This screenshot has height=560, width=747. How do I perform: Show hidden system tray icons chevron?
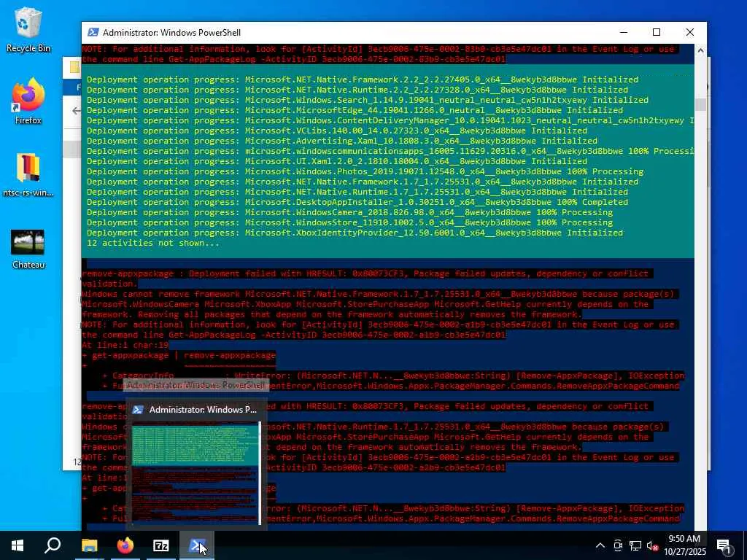[x=600, y=545]
